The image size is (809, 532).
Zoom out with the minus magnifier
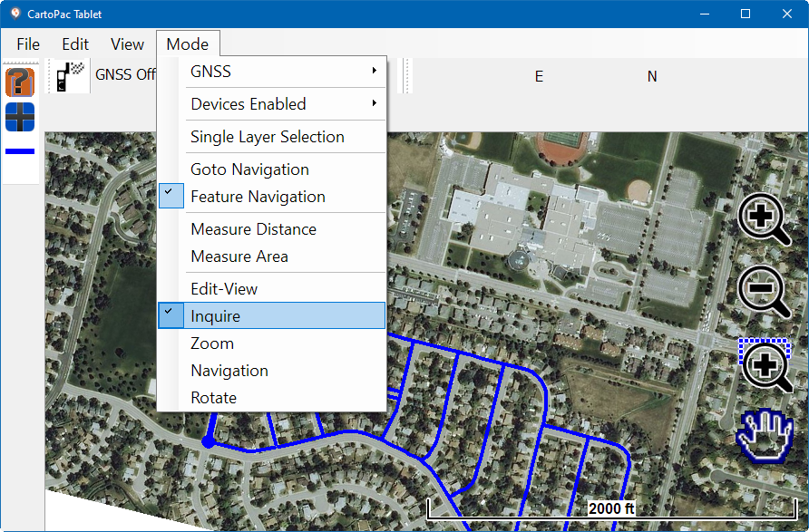[765, 292]
